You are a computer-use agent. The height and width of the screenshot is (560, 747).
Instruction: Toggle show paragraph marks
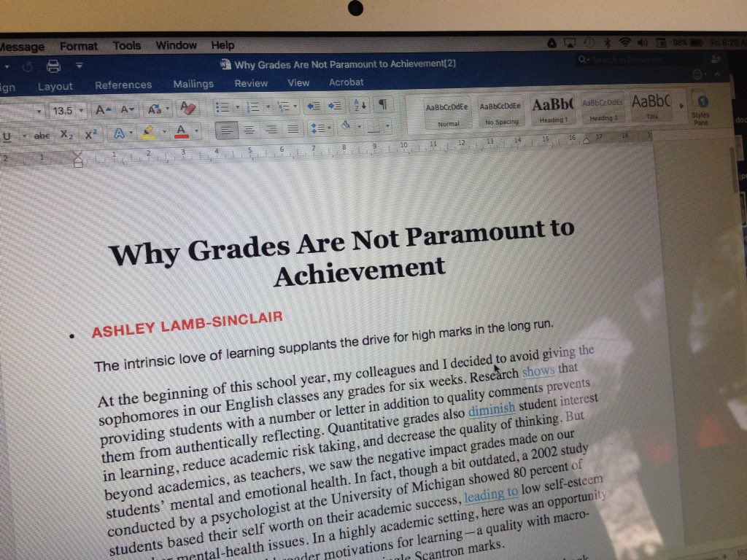382,104
